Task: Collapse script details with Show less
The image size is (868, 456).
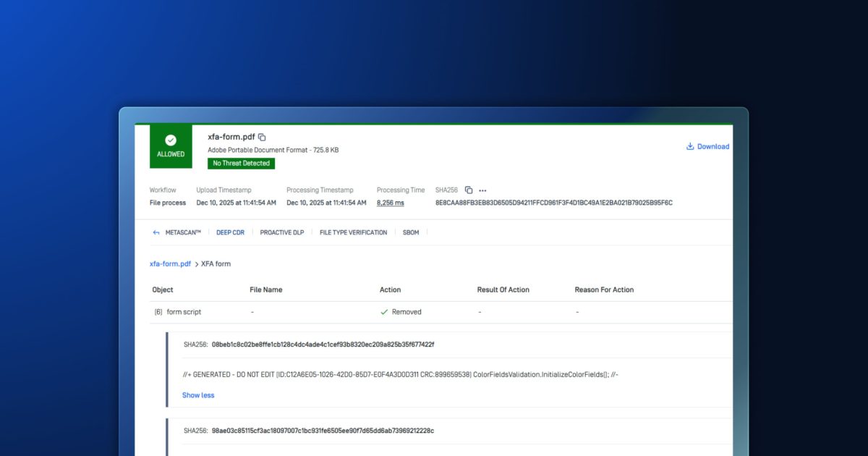Action: point(198,395)
